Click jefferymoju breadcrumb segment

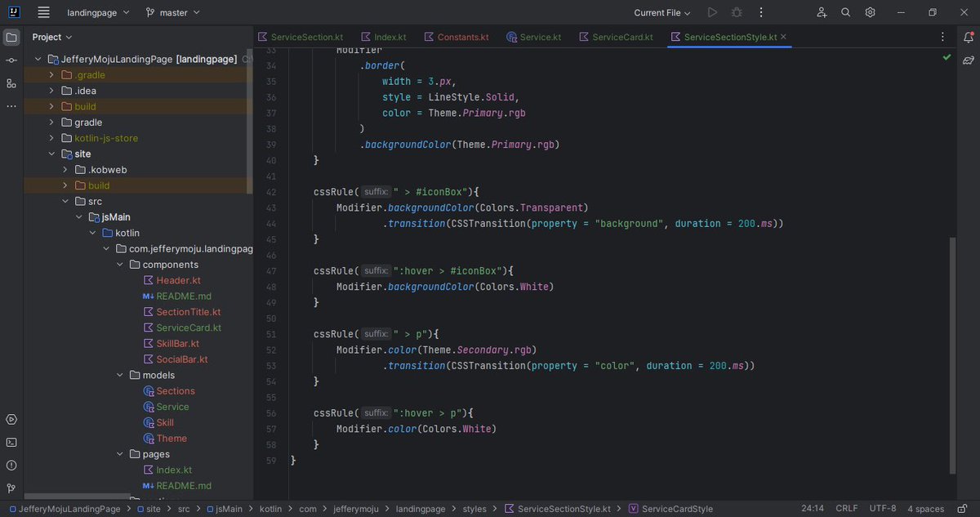(356, 509)
